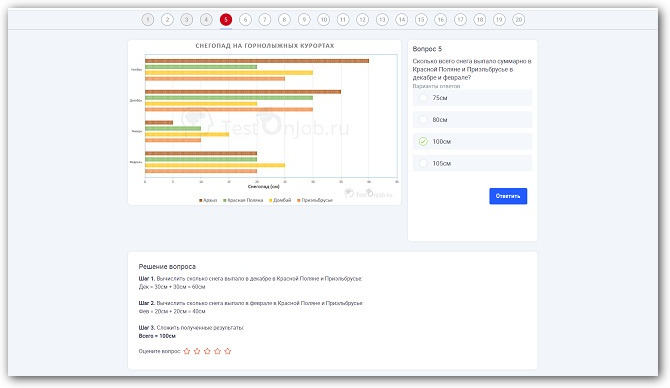The height and width of the screenshot is (388, 670).
Task: Go to question number 1
Action: click(x=148, y=20)
